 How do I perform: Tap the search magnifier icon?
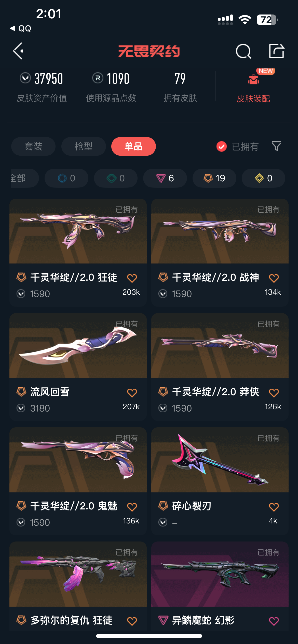click(x=243, y=51)
